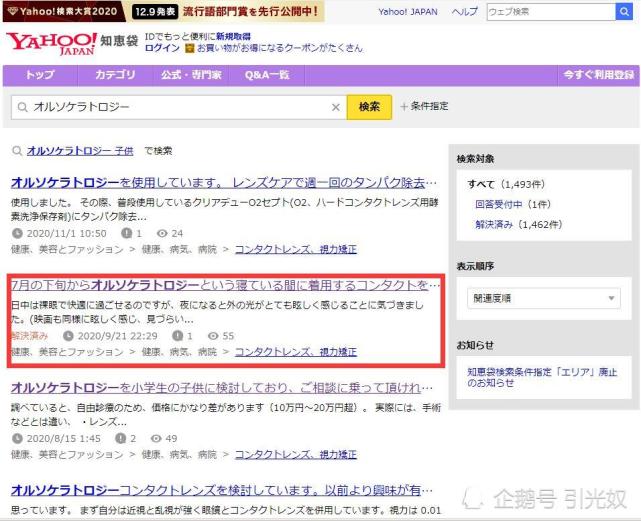Click the yellow 検索 button
The height and width of the screenshot is (521, 641).
(369, 107)
